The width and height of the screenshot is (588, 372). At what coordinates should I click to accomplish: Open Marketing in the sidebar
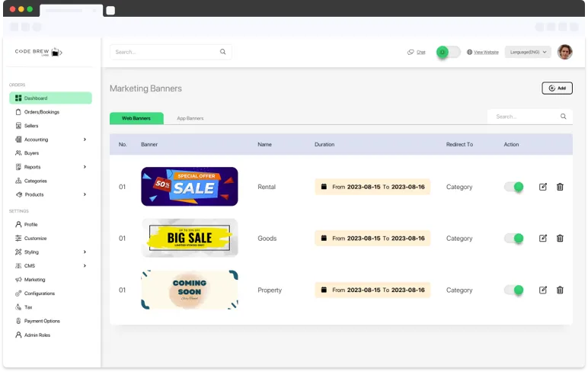click(x=34, y=280)
